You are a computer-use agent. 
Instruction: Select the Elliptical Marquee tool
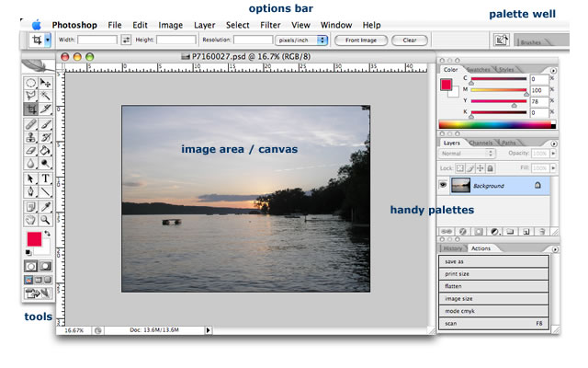tap(30, 83)
